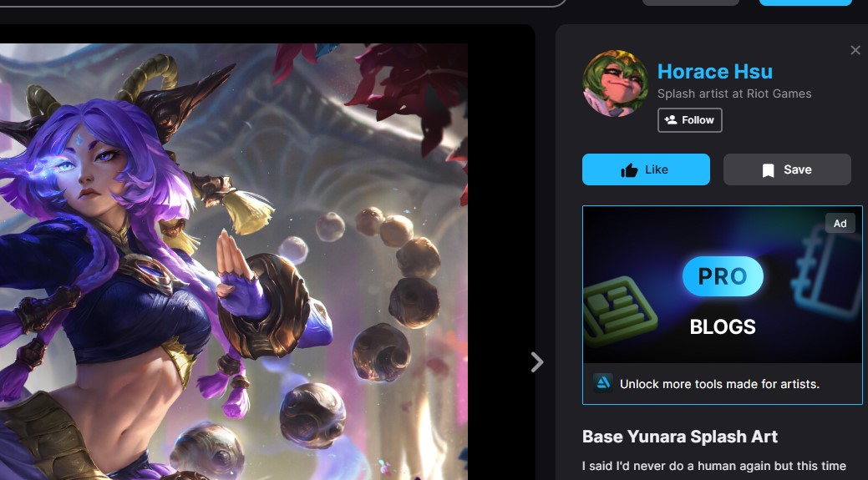Click the thumbs-up icon on Like

click(629, 169)
